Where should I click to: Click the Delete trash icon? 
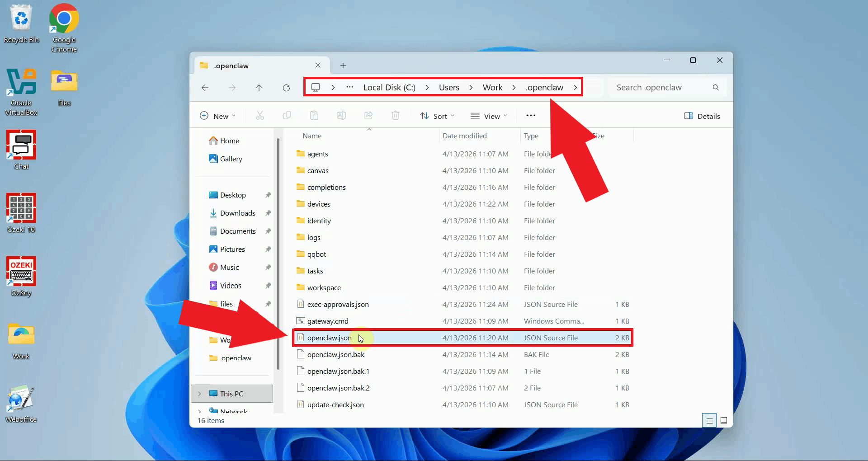click(x=396, y=116)
